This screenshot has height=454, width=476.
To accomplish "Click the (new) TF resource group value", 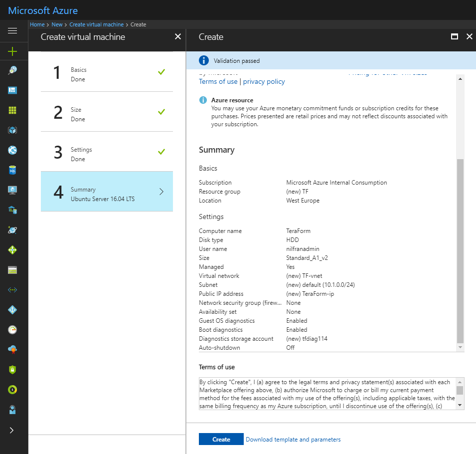I will 297,192.
